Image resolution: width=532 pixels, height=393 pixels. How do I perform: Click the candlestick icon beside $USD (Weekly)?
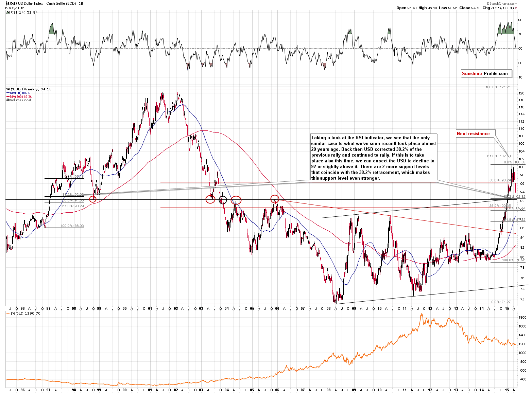click(8, 89)
